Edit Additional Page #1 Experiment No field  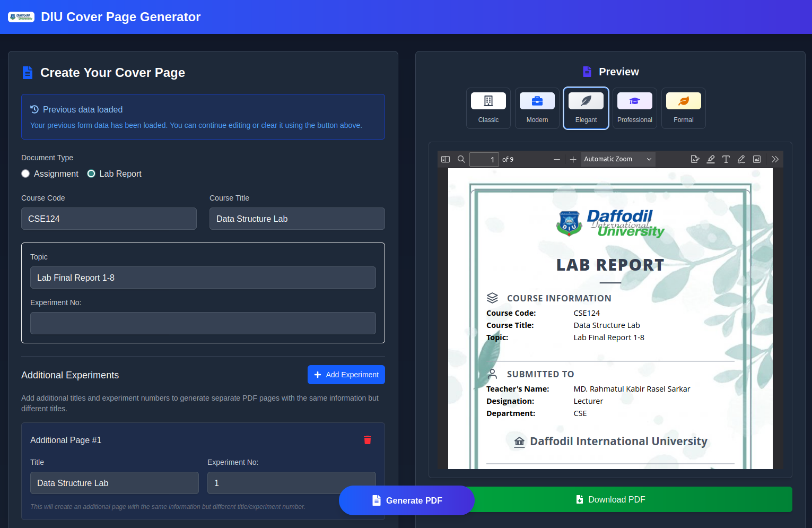click(x=292, y=483)
